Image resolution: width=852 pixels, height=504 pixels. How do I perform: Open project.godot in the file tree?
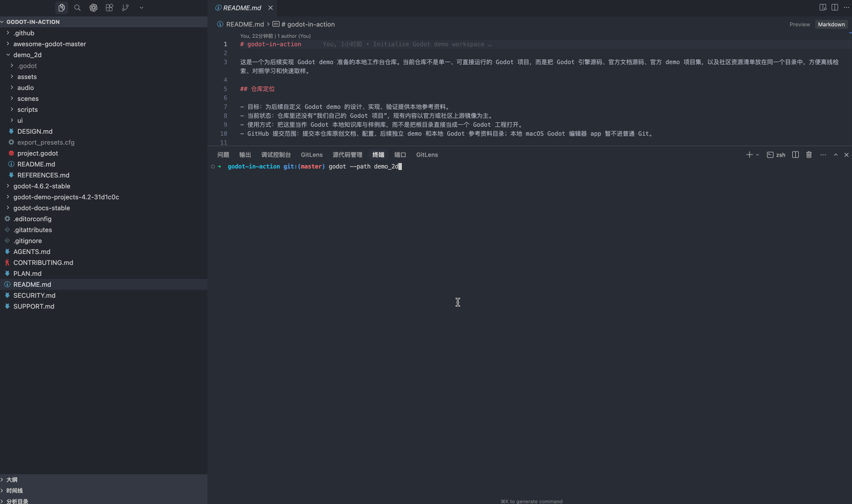37,154
